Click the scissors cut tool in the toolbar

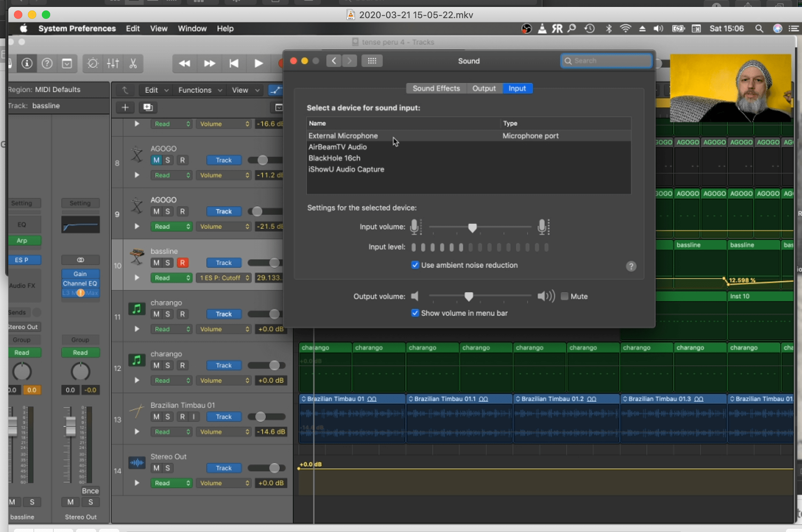[x=134, y=63]
